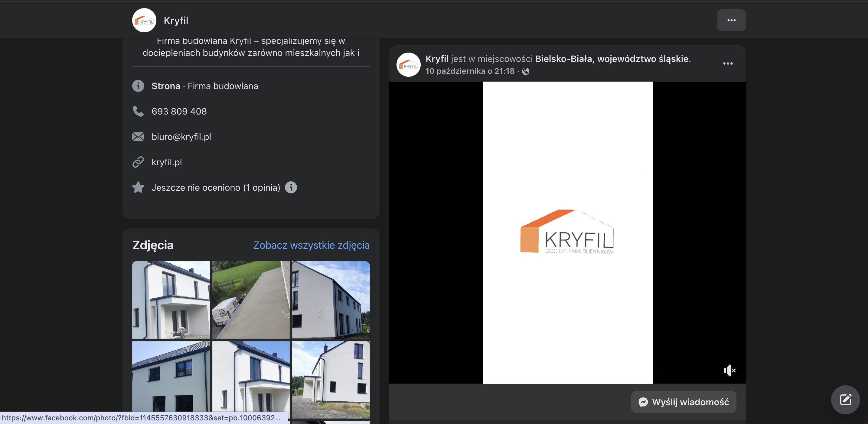Click the Kryfil avatar on the post
The image size is (868, 424).
pyautogui.click(x=408, y=65)
